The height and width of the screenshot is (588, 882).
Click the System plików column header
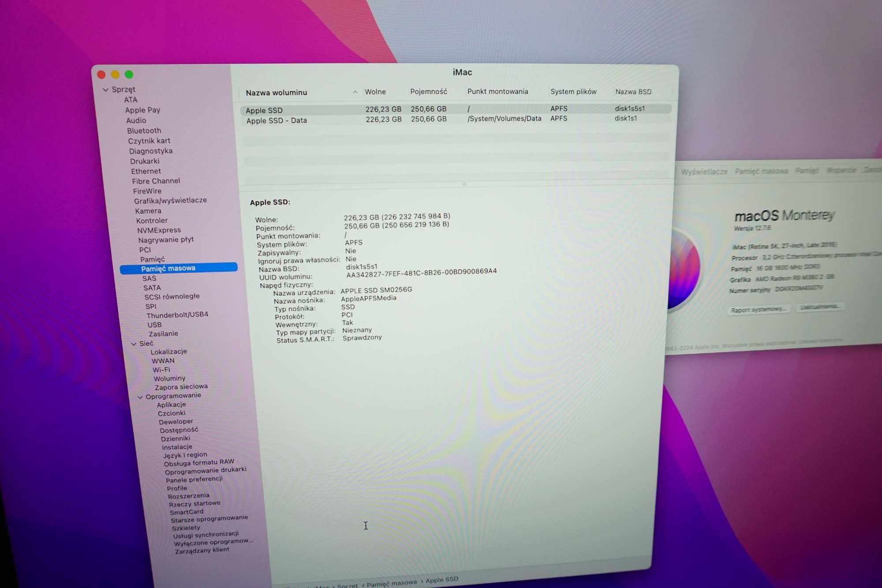point(573,92)
